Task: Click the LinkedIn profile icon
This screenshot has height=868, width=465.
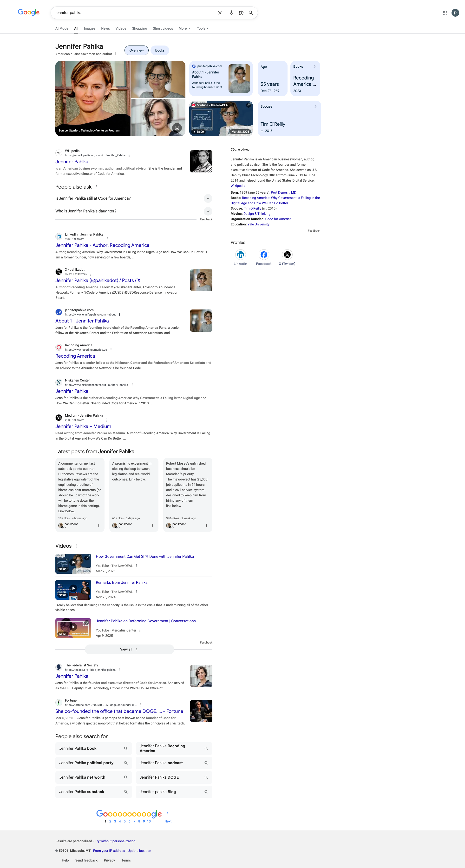Action: coord(240,255)
